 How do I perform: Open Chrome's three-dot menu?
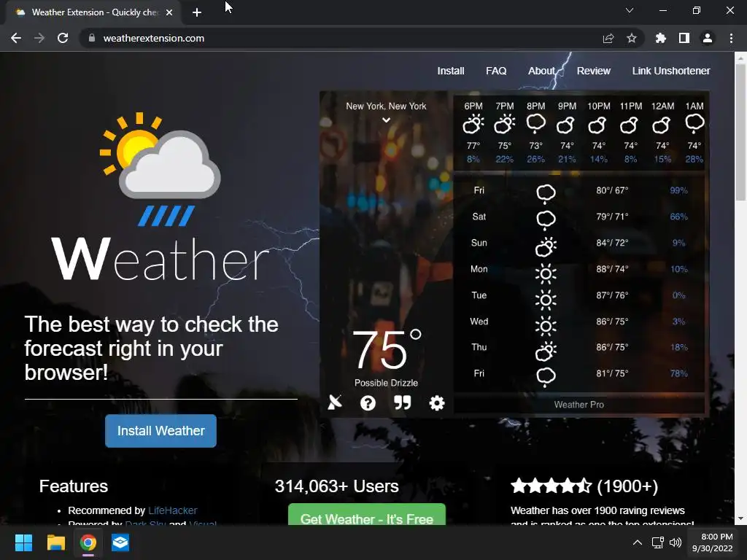tap(731, 38)
